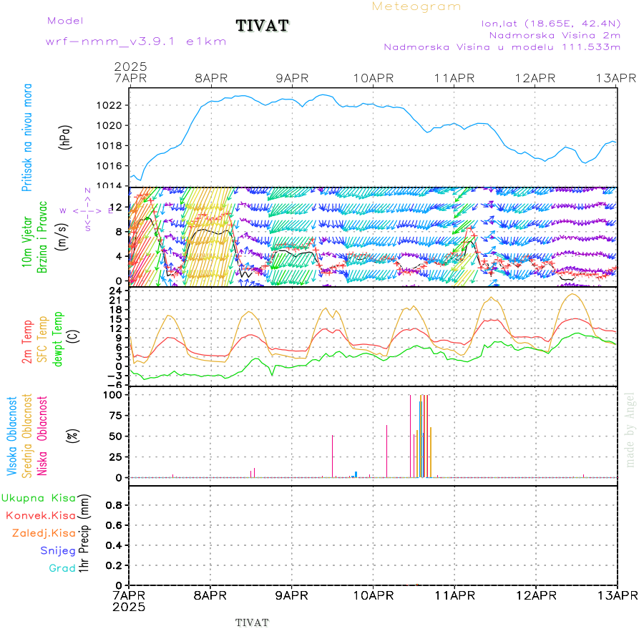Click the "2025" year below the bottom axis
This screenshot has height=644, width=644.
[x=129, y=608]
